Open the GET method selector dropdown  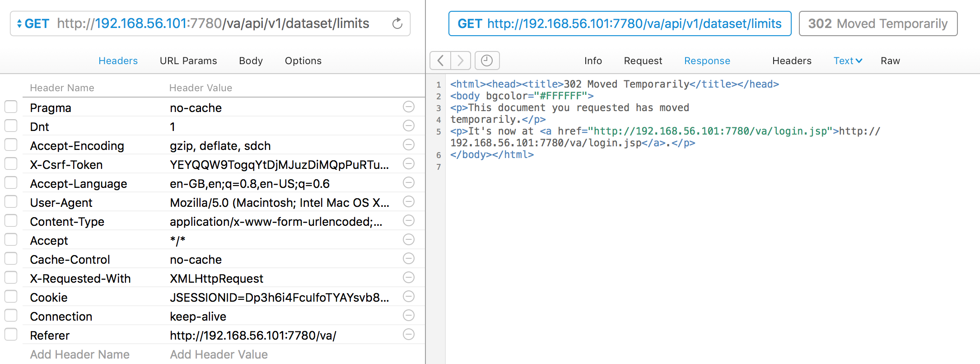click(33, 23)
